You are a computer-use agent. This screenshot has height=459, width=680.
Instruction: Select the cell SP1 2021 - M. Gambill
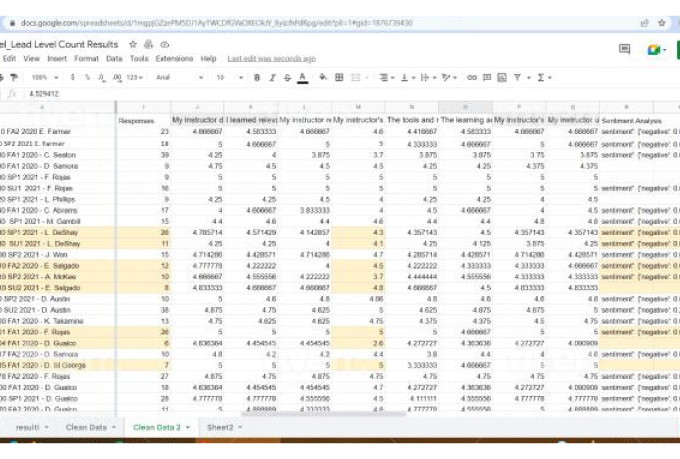tap(58, 221)
